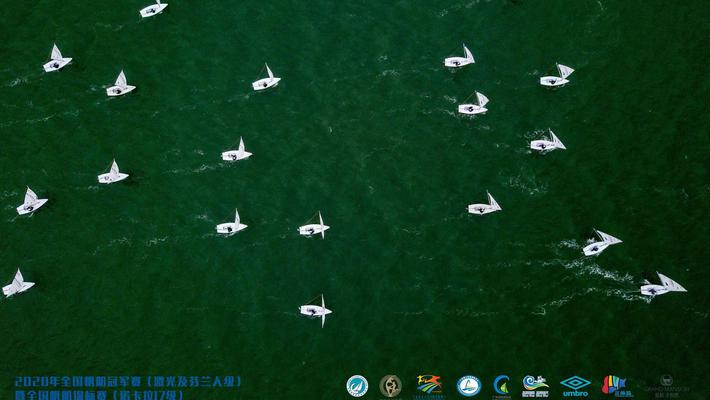Click the first circular sailing emblem logo
The image size is (710, 400).
(357, 385)
